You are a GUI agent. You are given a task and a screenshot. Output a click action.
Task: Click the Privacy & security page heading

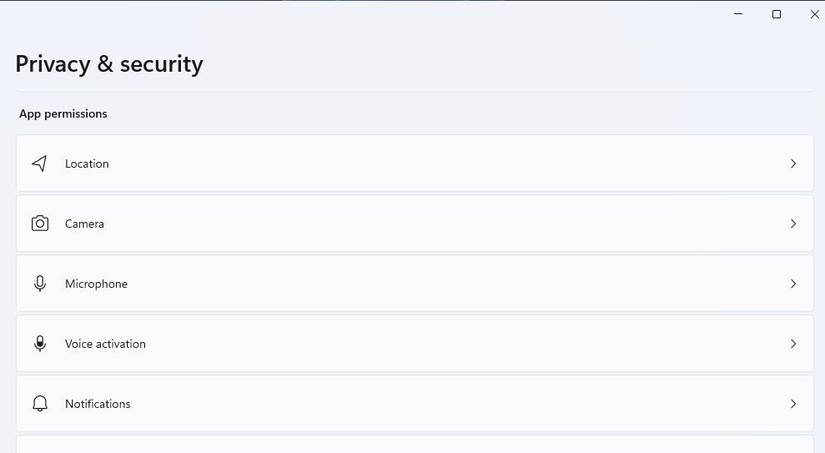(x=109, y=64)
